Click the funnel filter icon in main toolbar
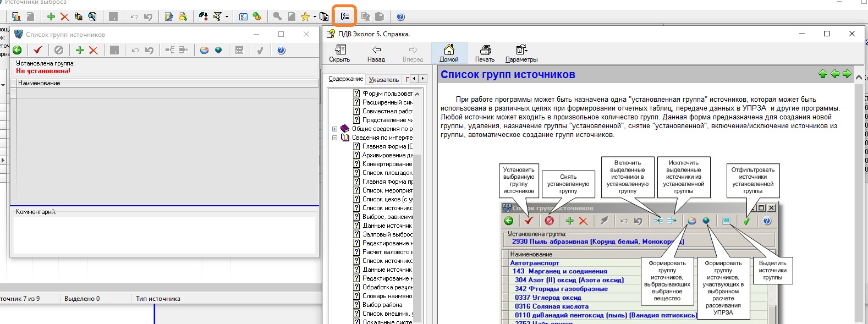This screenshot has height=324, width=868. tap(217, 17)
